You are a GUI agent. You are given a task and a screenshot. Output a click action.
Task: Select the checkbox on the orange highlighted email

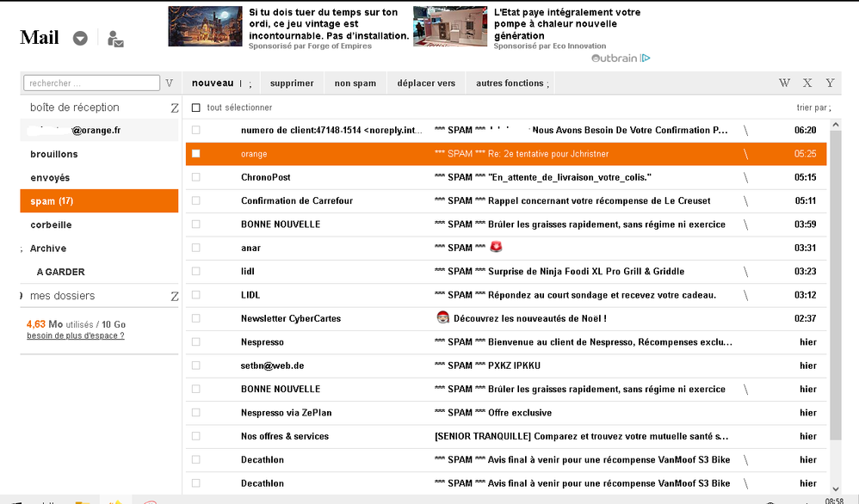195,154
